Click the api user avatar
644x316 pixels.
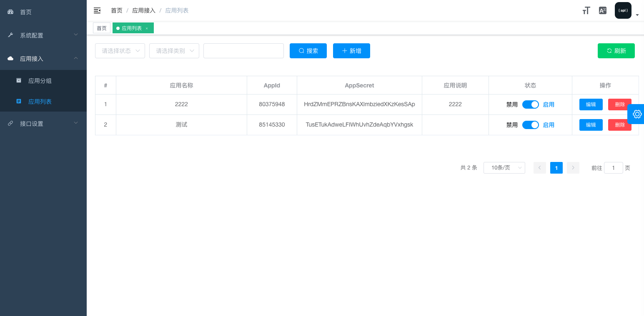[x=623, y=10]
